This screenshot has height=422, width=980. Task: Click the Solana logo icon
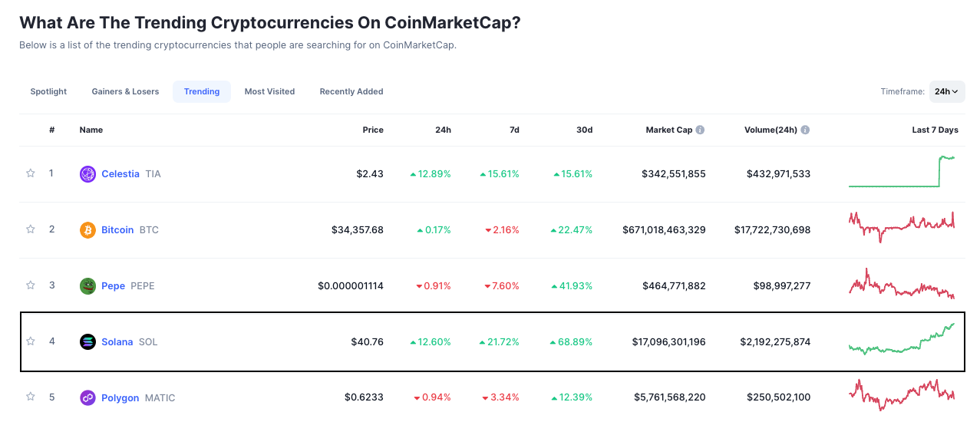87,342
